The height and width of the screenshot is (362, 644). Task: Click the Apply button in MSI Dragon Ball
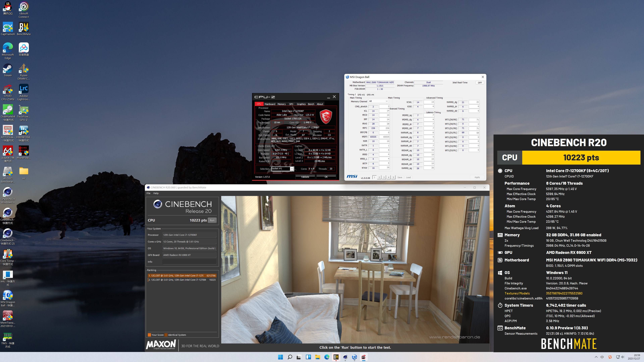(477, 177)
